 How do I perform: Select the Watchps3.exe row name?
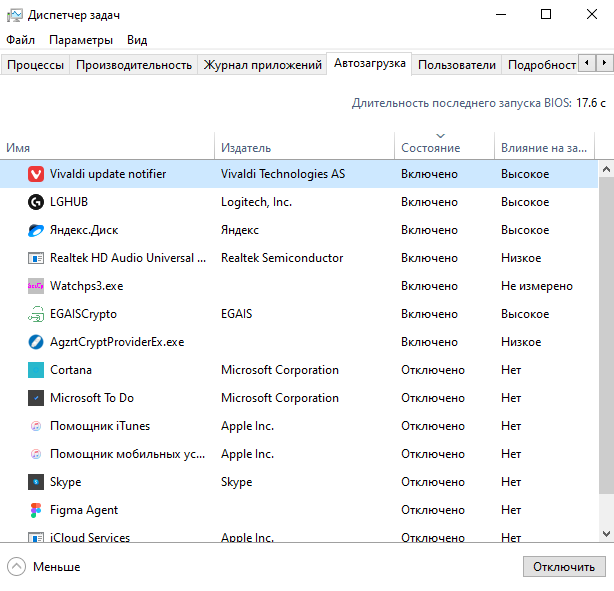pyautogui.click(x=87, y=286)
